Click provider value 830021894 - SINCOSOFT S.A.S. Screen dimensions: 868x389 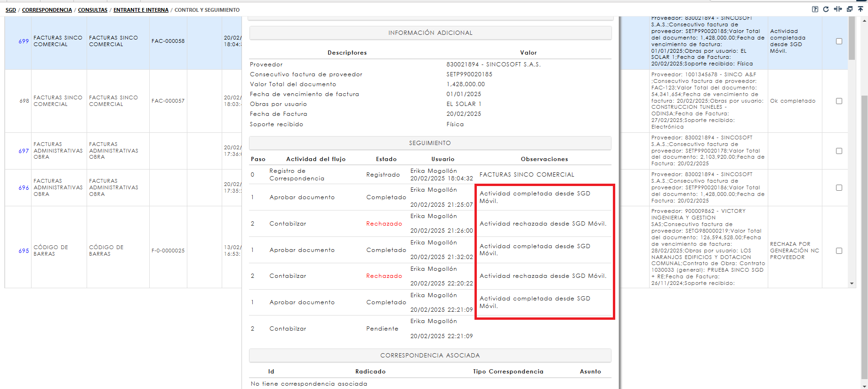point(493,65)
